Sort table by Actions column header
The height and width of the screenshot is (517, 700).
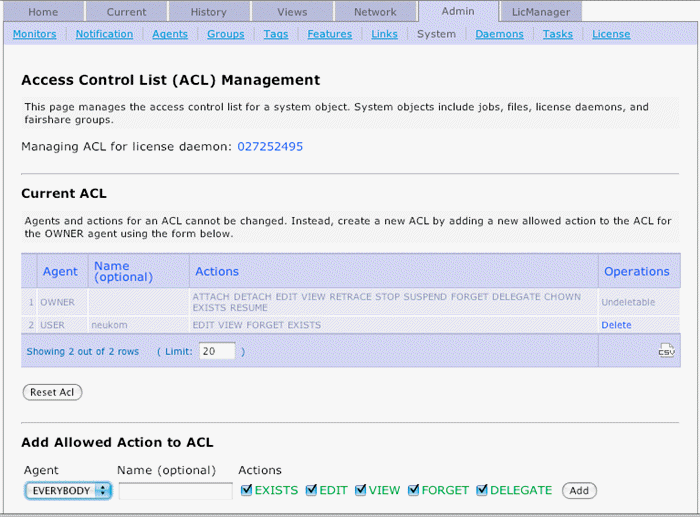[217, 271]
